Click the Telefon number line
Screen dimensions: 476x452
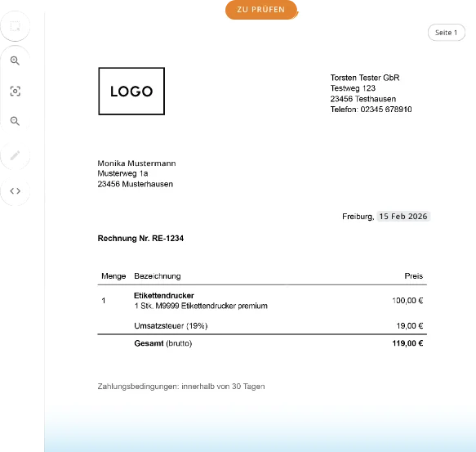coord(371,110)
